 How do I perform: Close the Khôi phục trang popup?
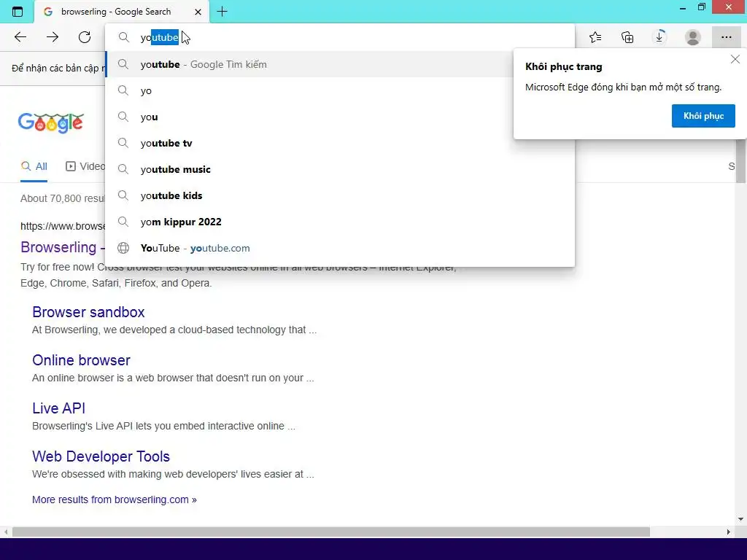(x=735, y=59)
